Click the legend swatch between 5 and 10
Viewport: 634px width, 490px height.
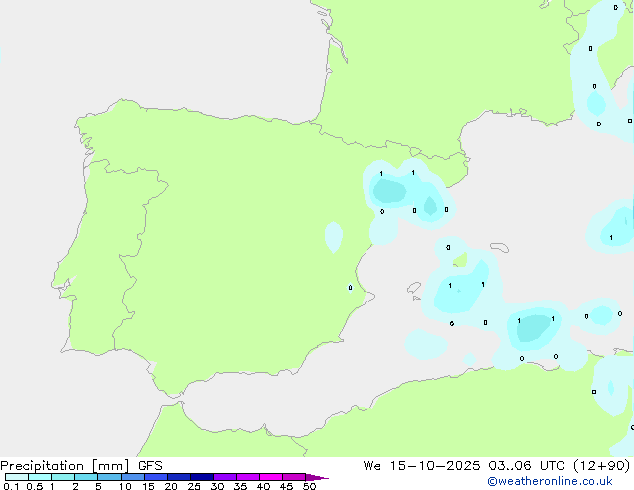[109, 477]
